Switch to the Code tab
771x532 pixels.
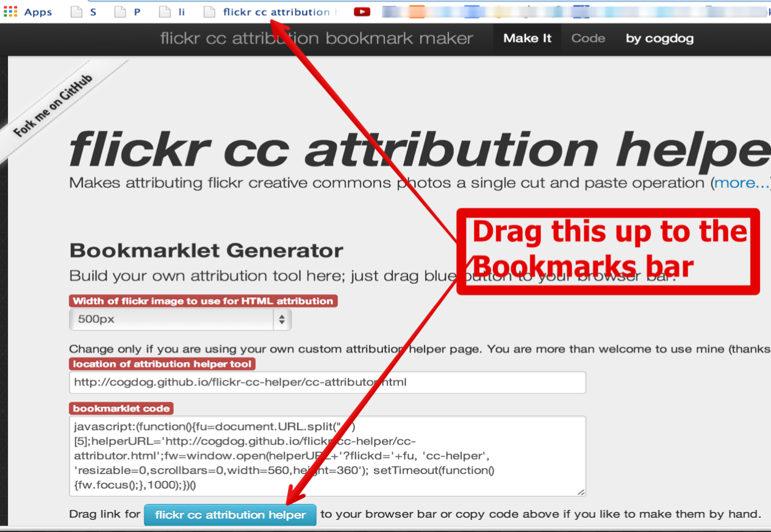point(588,38)
